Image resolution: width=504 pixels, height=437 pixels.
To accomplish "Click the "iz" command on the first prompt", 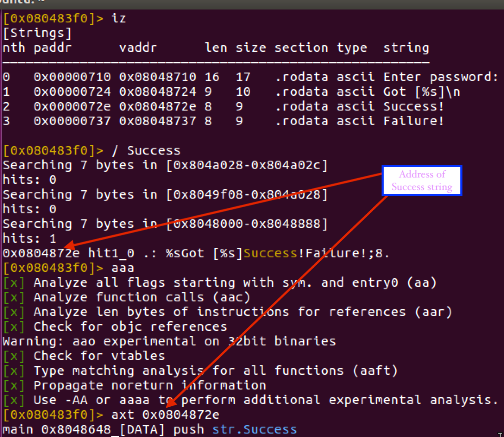I will (119, 19).
